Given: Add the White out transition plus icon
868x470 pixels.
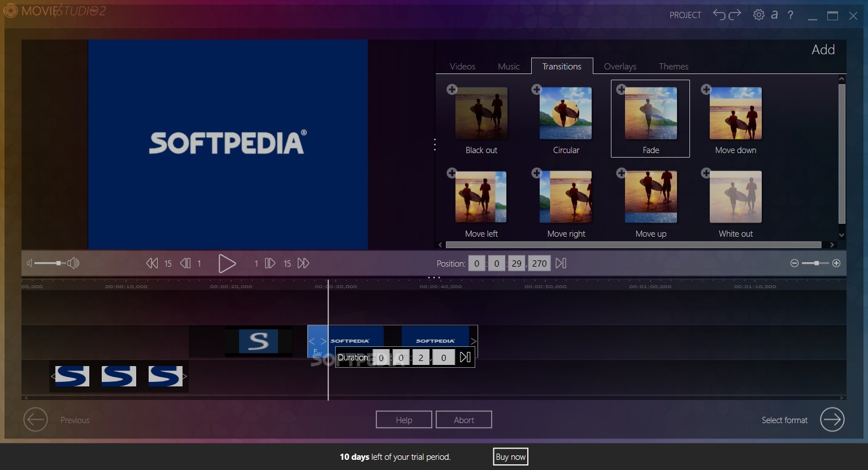Looking at the screenshot, I should [706, 173].
